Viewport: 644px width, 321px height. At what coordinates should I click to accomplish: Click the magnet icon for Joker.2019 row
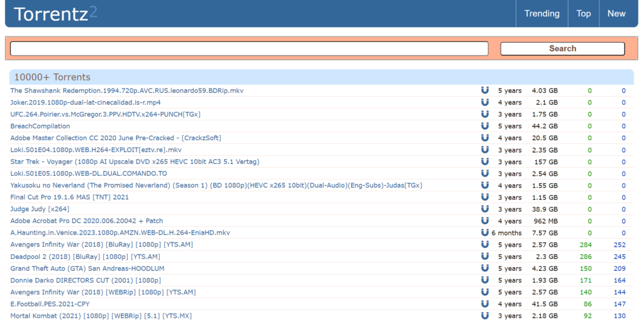tap(485, 102)
